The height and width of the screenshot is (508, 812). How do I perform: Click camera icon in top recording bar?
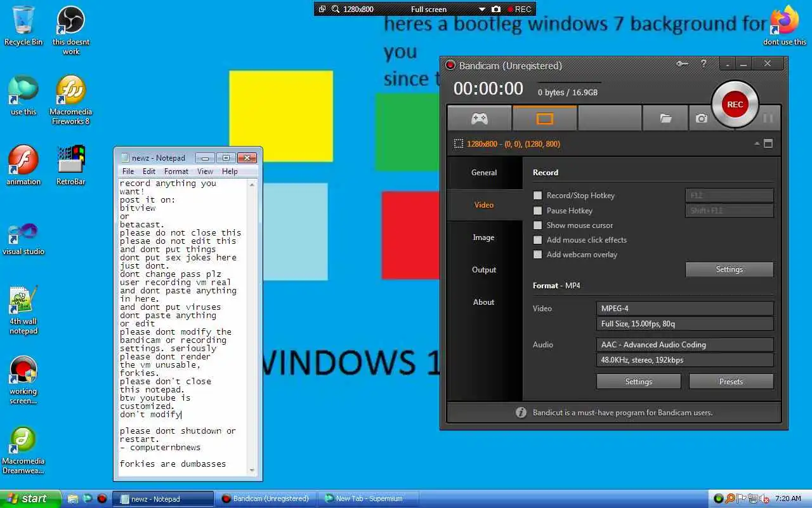point(496,9)
